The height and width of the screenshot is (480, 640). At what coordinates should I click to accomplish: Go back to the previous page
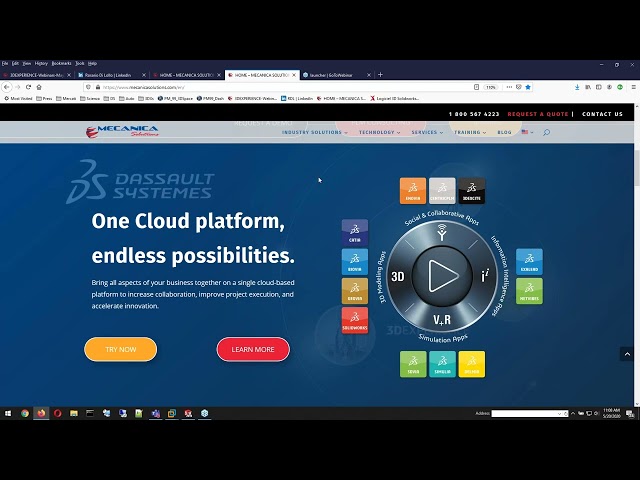coord(7,87)
